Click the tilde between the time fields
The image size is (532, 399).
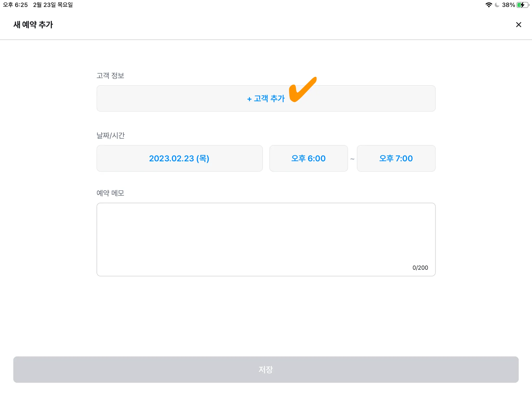tap(352, 159)
